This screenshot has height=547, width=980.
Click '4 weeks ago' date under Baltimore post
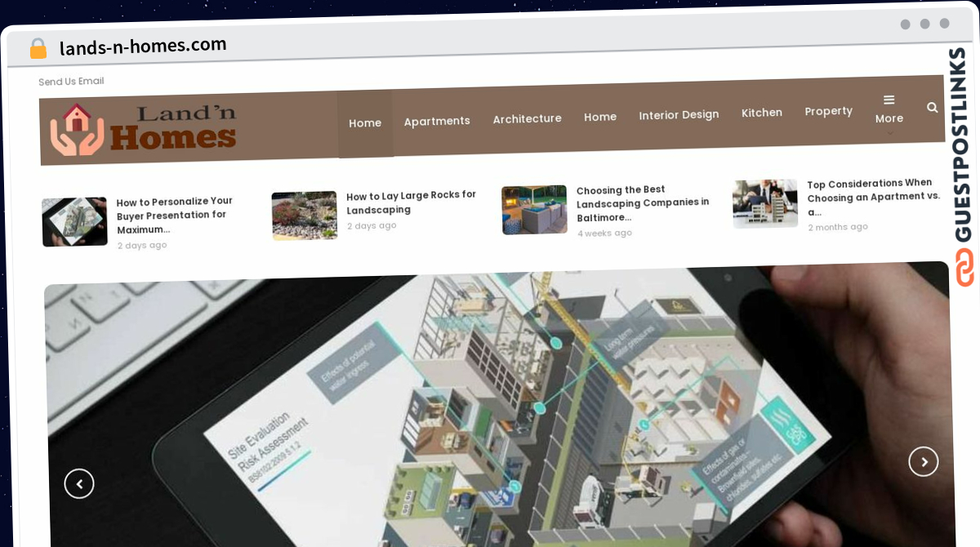pyautogui.click(x=604, y=233)
